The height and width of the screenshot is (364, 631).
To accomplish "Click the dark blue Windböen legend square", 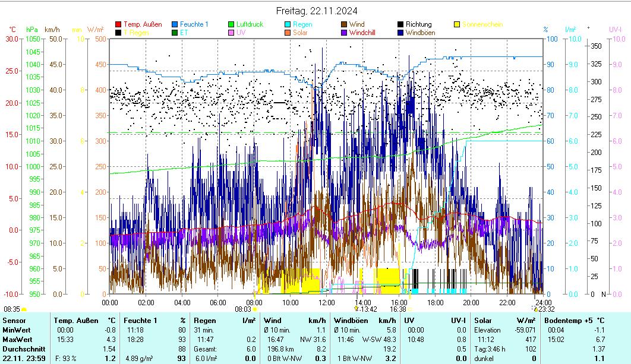I will [400, 33].
